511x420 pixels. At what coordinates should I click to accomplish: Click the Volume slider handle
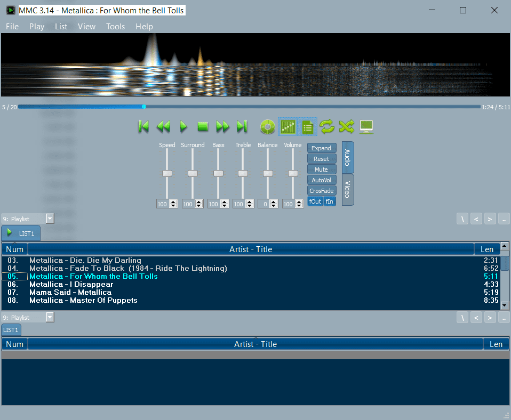click(293, 173)
